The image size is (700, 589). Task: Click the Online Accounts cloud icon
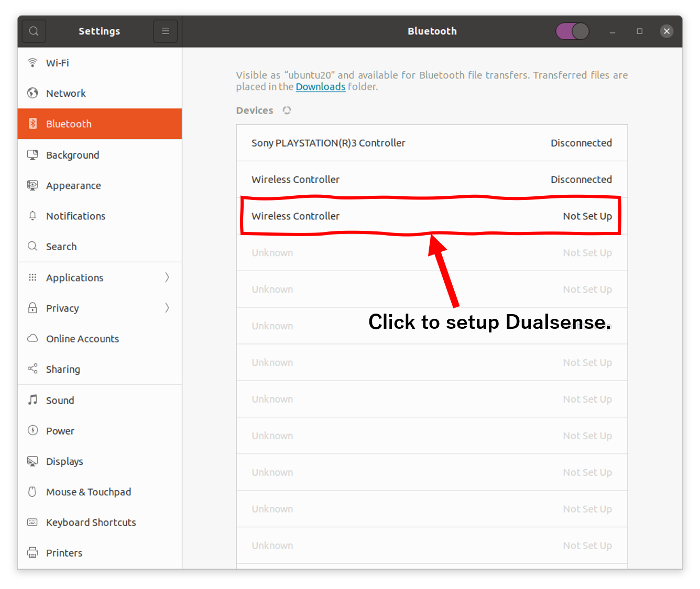coord(32,338)
